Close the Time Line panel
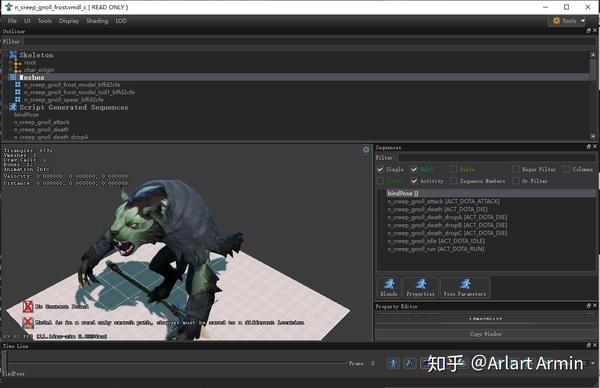 (x=595, y=345)
